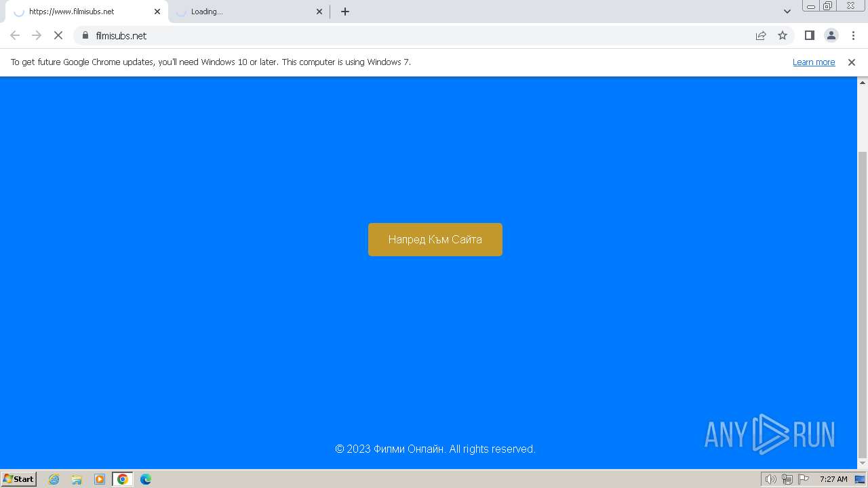View site information lock icon
The height and width of the screenshot is (488, 868).
tap(85, 35)
